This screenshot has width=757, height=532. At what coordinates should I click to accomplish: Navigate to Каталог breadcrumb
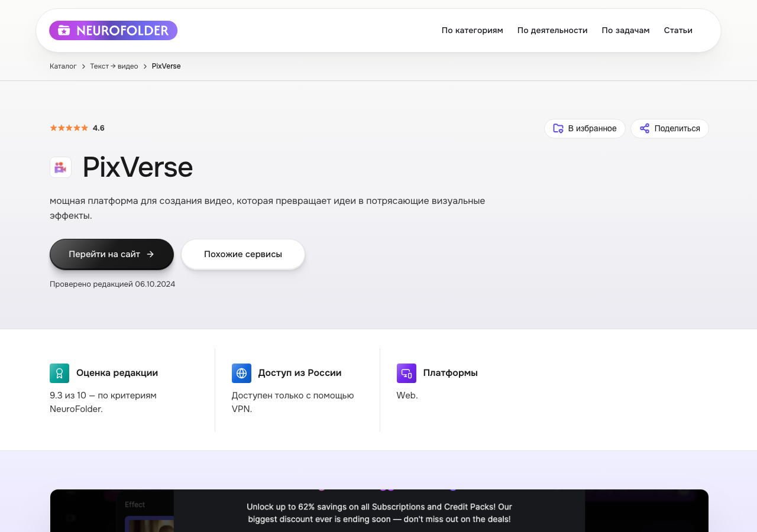(63, 66)
